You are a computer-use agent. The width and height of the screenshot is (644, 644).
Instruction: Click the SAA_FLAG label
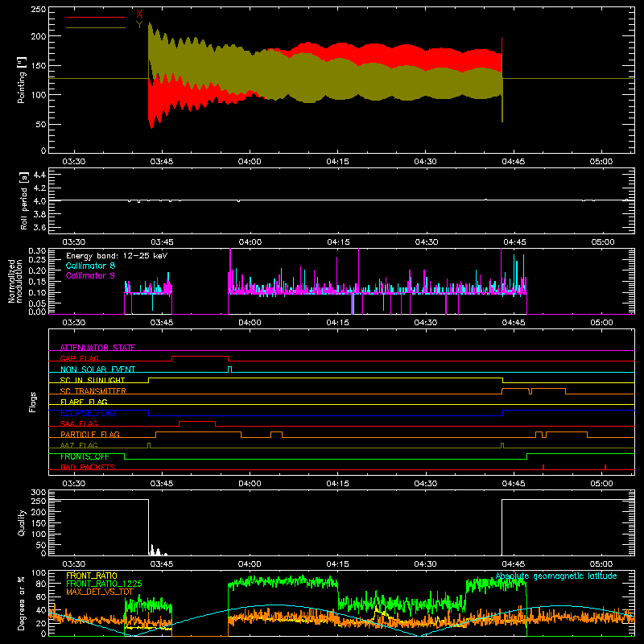click(79, 423)
